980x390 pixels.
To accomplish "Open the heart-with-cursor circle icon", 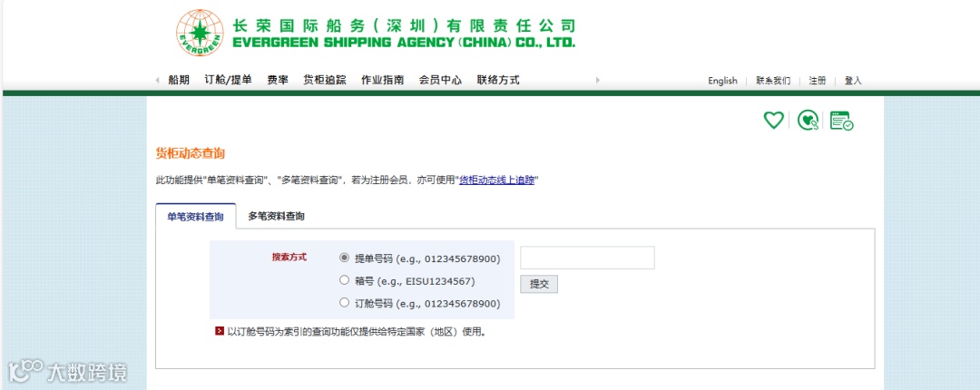I will tap(808, 120).
